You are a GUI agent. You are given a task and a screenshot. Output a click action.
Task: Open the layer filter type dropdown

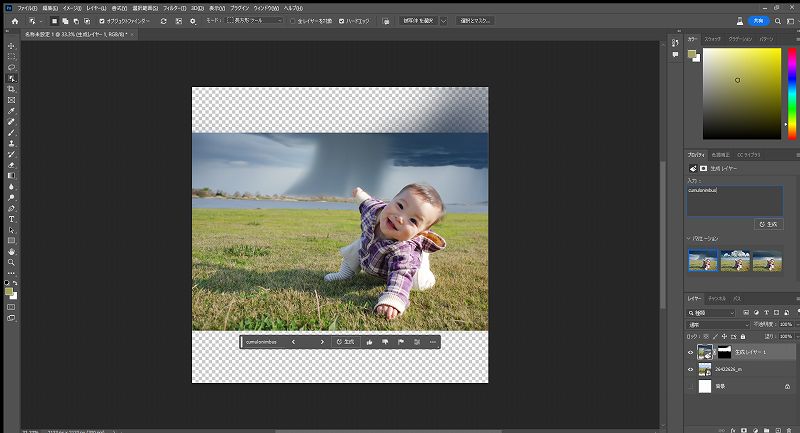pyautogui.click(x=711, y=313)
